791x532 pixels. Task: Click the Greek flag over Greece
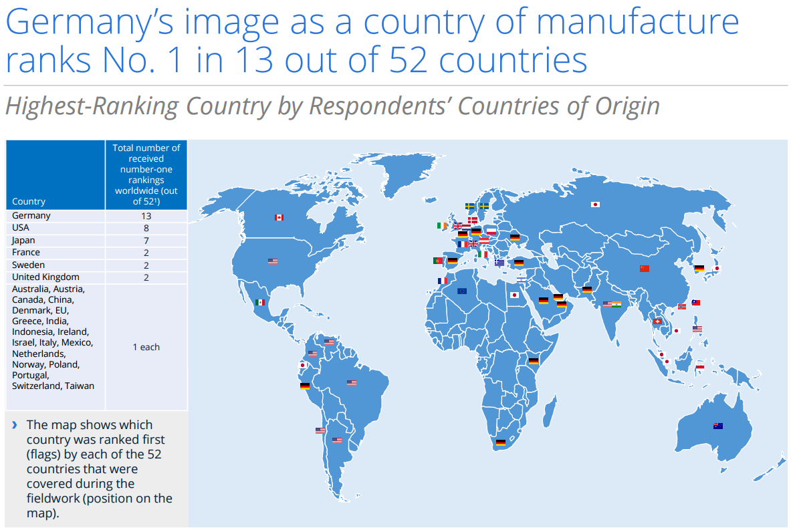click(499, 263)
